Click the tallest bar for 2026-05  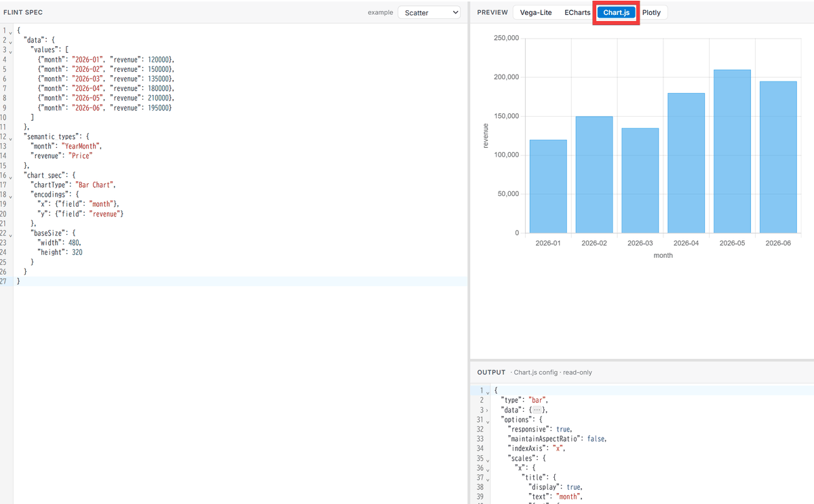[732, 151]
